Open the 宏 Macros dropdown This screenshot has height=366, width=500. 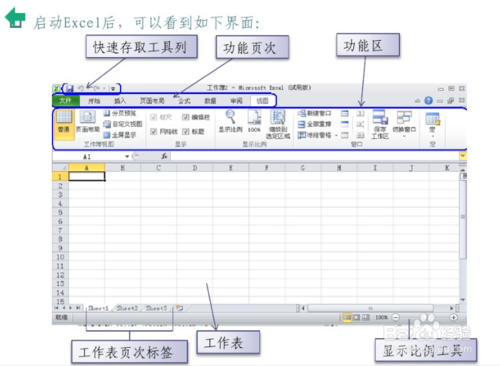(432, 124)
